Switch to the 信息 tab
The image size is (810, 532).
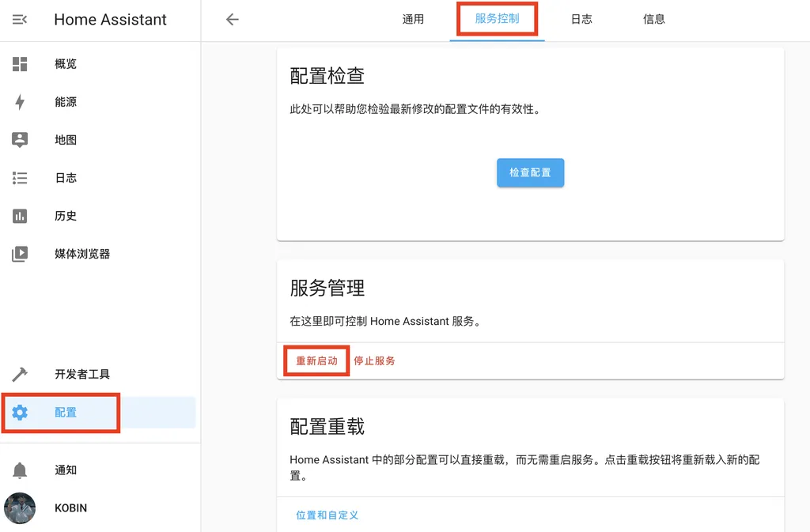(x=654, y=19)
